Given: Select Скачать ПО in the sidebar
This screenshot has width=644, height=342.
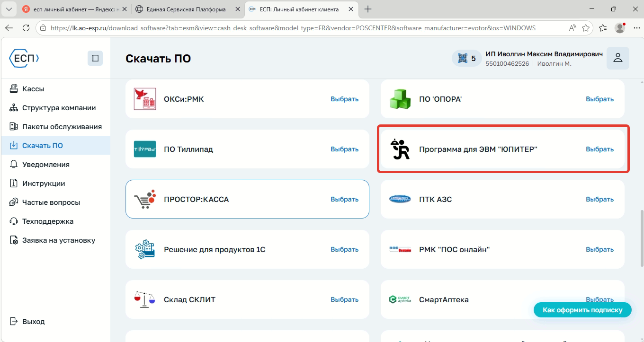Looking at the screenshot, I should pyautogui.click(x=55, y=146).
